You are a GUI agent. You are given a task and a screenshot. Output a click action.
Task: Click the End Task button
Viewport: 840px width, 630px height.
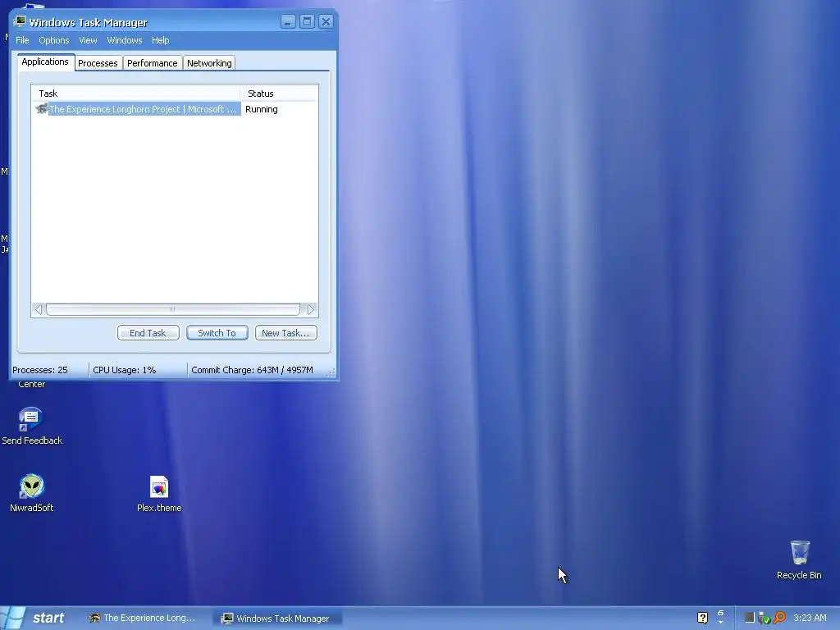[148, 333]
